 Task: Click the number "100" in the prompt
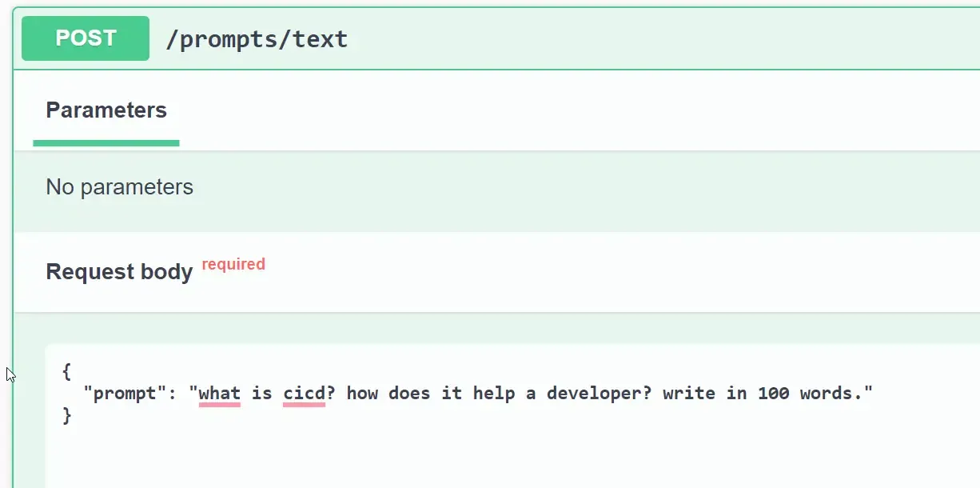click(773, 394)
